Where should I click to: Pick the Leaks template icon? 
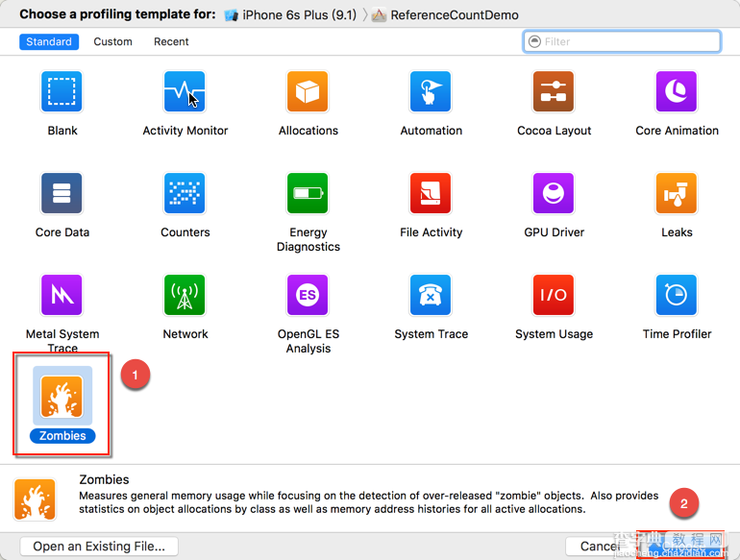click(x=677, y=193)
